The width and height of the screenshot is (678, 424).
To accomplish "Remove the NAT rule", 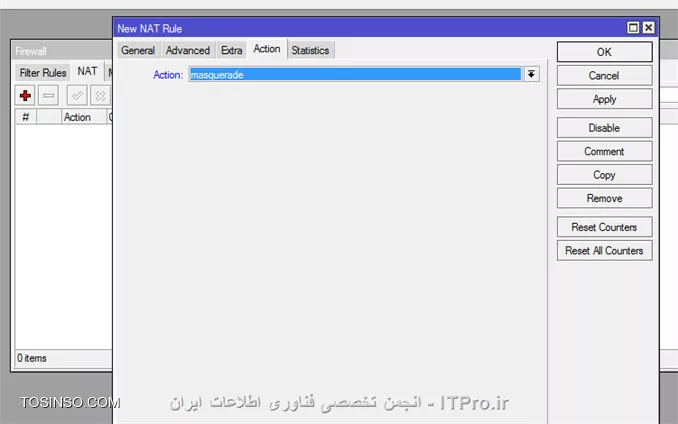I will [604, 198].
